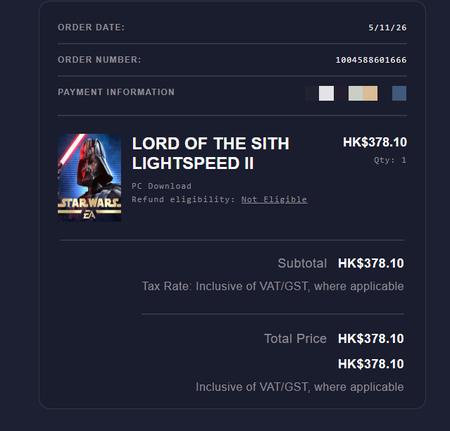Open the Not Eligible refund link

274,199
